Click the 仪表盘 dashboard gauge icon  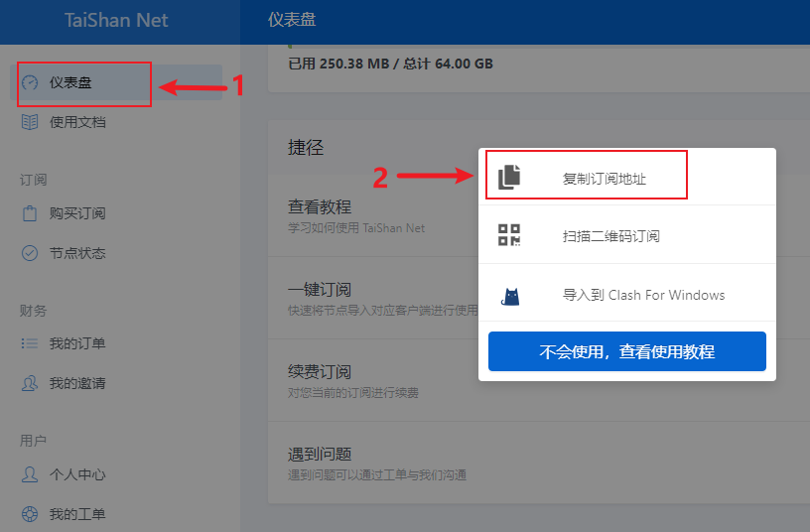coord(30,82)
